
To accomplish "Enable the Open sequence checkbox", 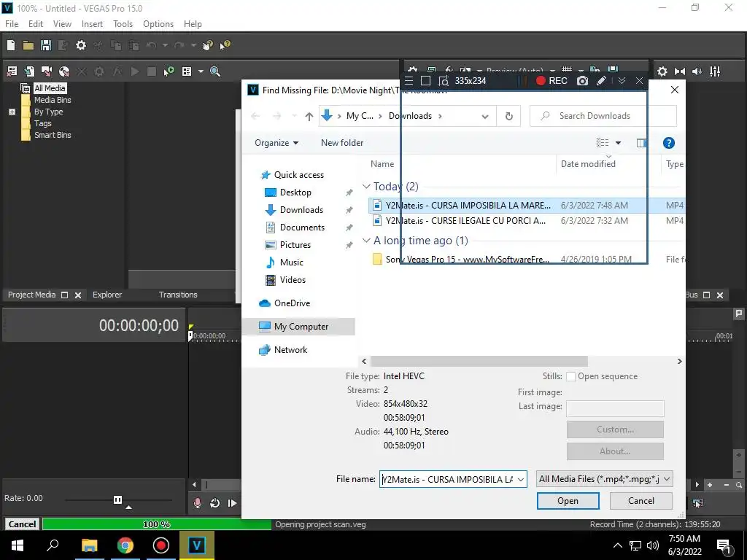I will [x=570, y=377].
